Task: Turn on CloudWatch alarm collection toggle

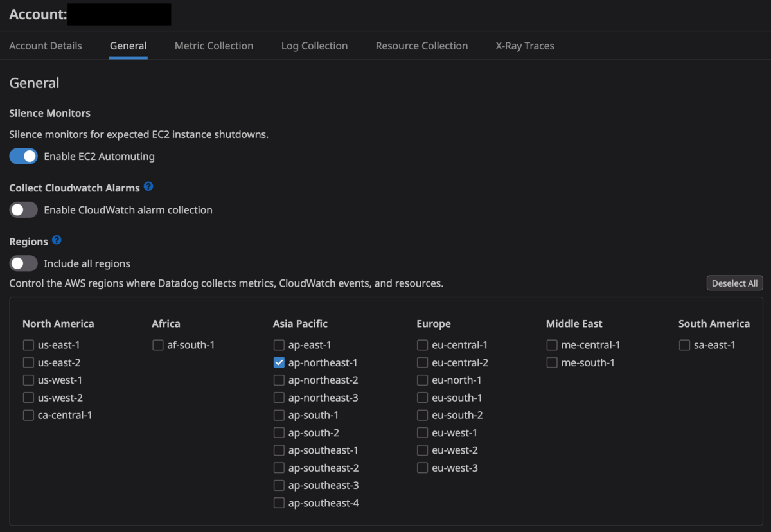Action: (x=23, y=209)
